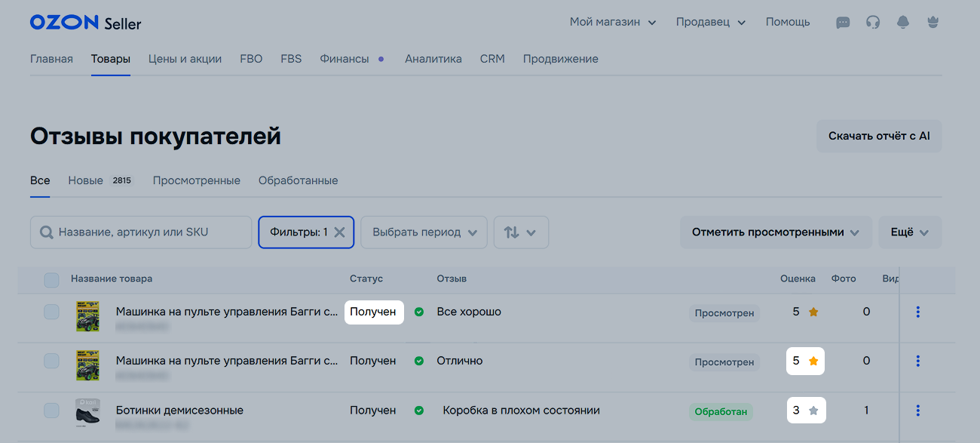Screen dimensions: 980x443
Task: Open the 'Ещё' actions button
Action: tap(909, 232)
